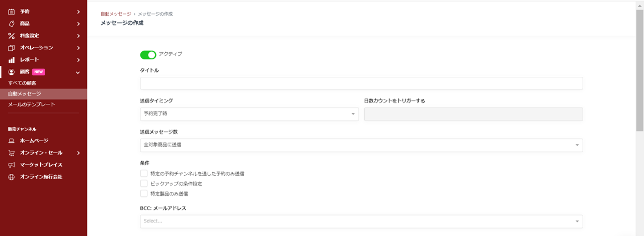The width and height of the screenshot is (644, 236).
Task: Select すべての顧客 in the sidebar
Action: click(x=22, y=83)
